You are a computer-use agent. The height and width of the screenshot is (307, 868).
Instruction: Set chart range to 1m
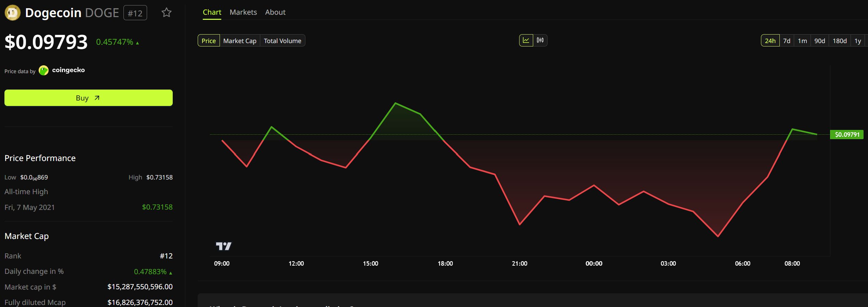coord(802,41)
